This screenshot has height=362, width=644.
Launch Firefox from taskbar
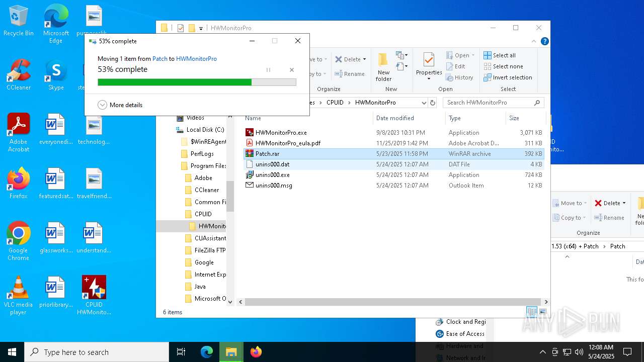tap(256, 352)
